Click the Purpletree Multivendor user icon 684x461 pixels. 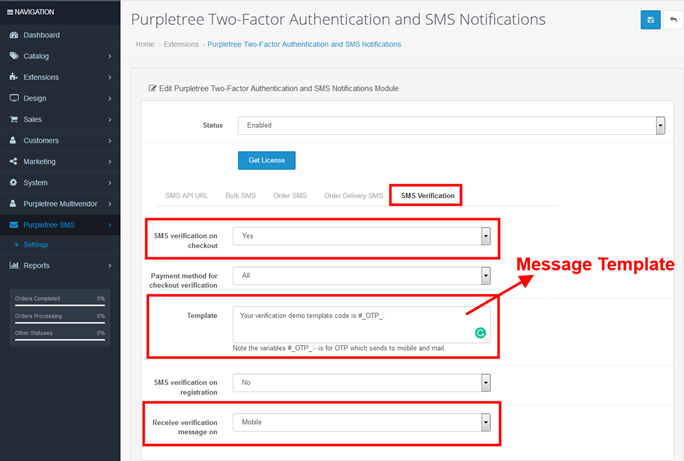click(13, 203)
